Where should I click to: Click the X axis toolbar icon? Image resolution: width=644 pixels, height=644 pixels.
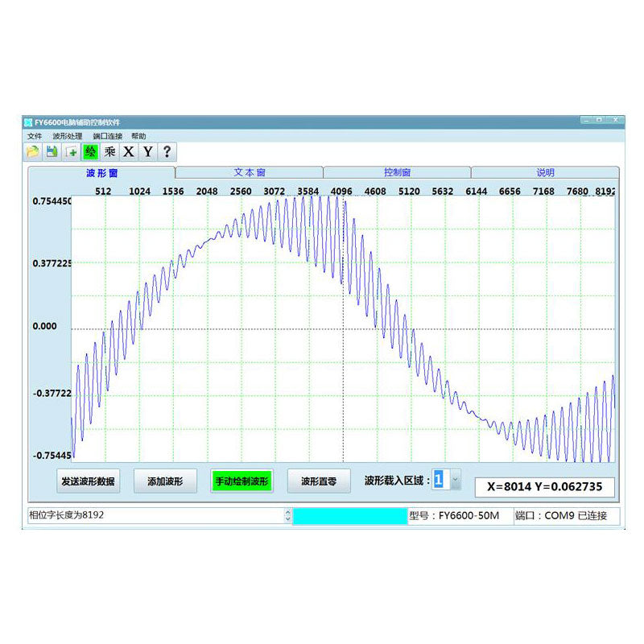point(129,151)
